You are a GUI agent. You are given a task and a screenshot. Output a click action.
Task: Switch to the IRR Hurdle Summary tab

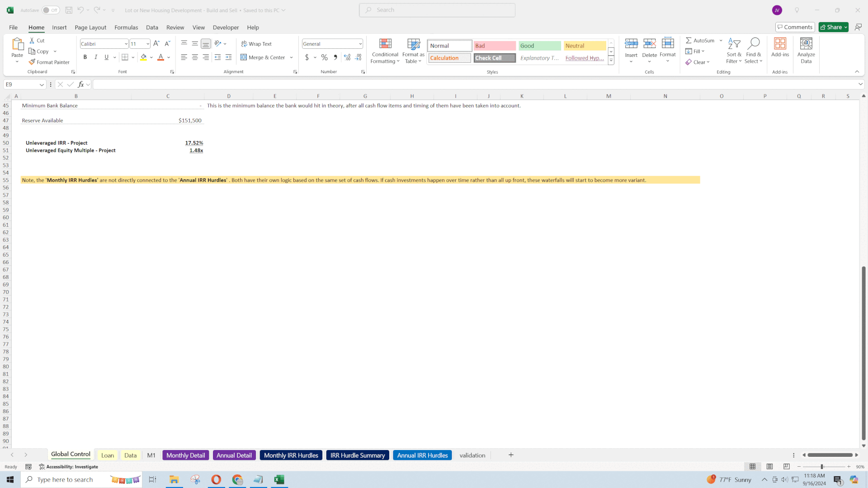pos(358,455)
